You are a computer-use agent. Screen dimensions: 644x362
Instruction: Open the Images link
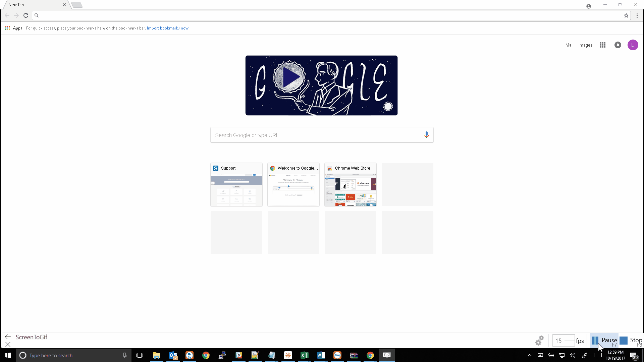[x=585, y=45]
